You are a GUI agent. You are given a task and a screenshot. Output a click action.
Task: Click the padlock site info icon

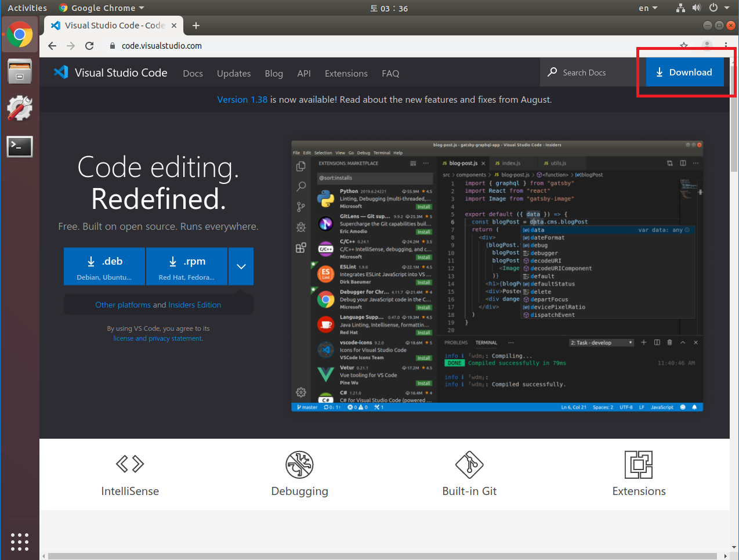[x=113, y=46]
